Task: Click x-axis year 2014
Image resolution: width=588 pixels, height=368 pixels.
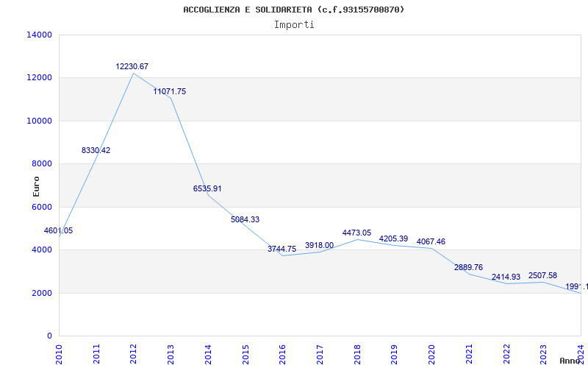Action: (x=208, y=354)
